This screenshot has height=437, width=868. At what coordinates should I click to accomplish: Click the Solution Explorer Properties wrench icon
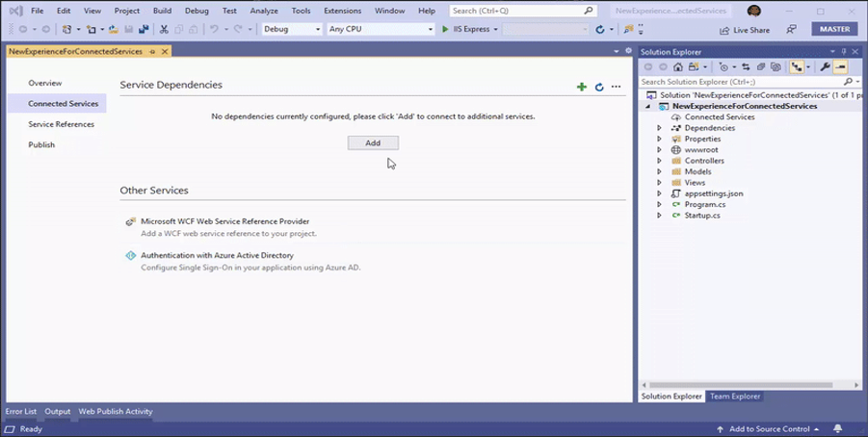coord(825,67)
